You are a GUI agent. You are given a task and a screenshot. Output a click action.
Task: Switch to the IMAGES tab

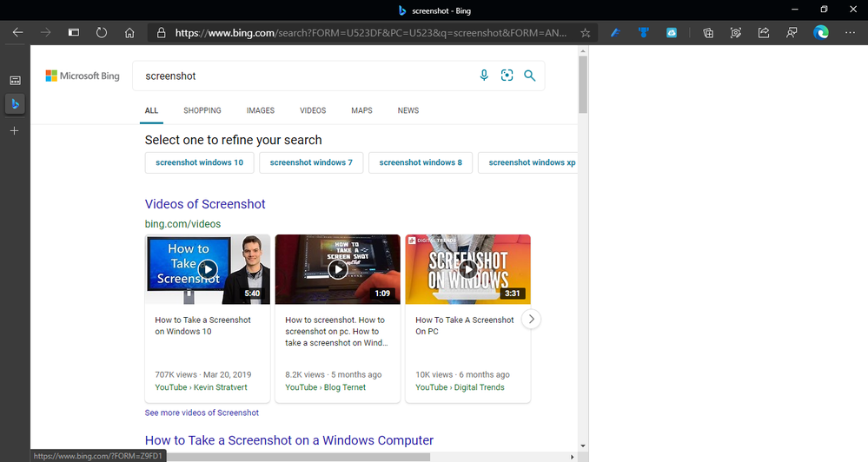click(260, 110)
